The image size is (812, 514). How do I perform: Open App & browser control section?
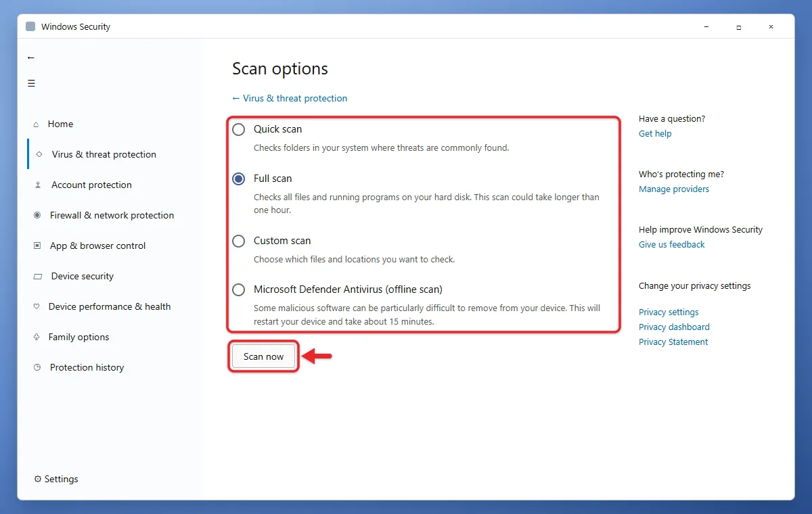[x=98, y=246]
